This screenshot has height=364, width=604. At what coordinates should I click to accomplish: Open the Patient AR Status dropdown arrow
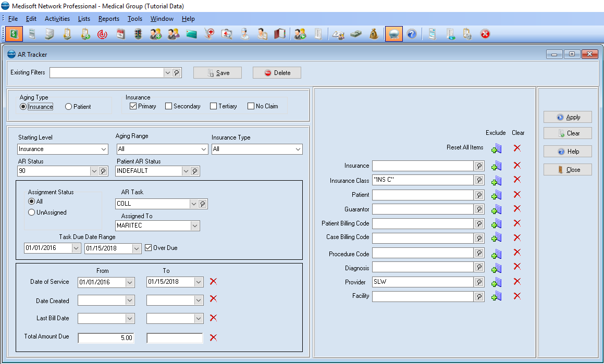coord(186,171)
